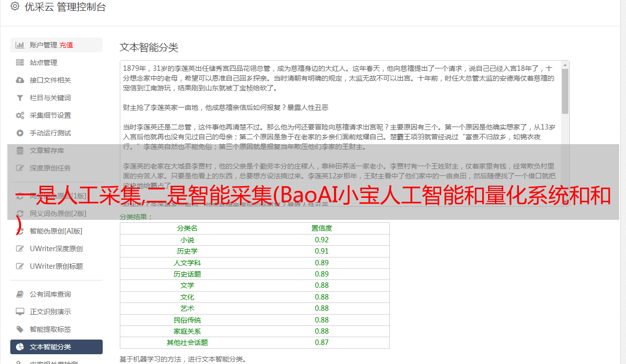Viewport: 626px width, 364px height.
Task: Open 深度原创任务 edit icon item
Action: coord(56,168)
